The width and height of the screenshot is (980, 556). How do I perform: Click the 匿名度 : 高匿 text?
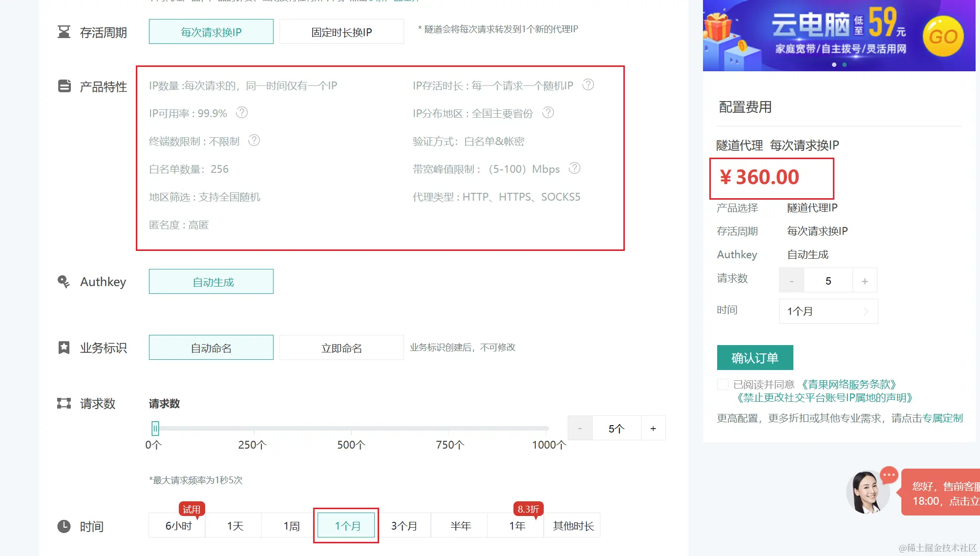point(179,225)
